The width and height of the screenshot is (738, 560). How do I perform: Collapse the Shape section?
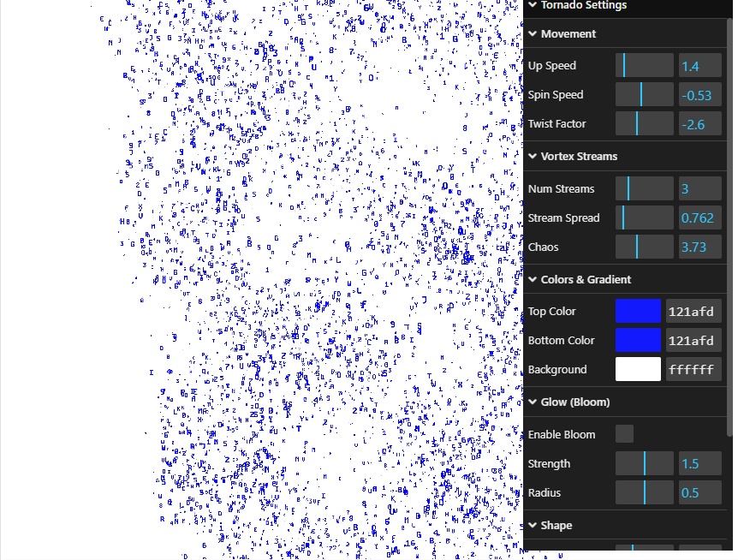(556, 525)
